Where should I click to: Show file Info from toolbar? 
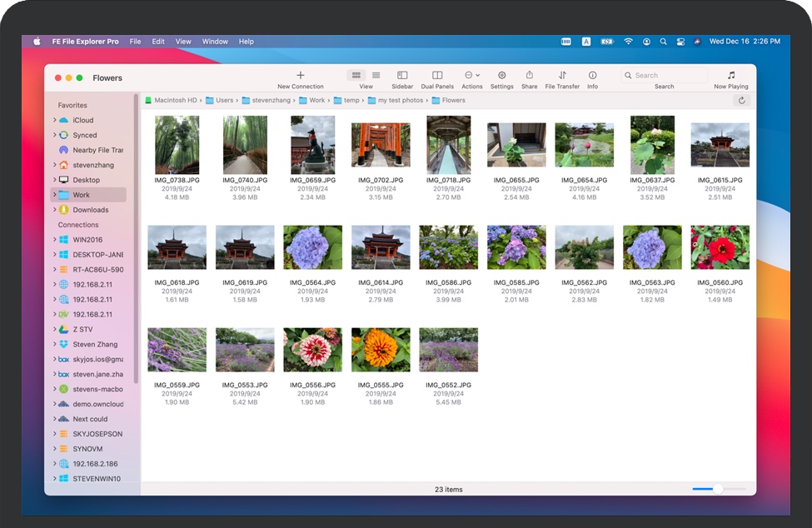592,76
